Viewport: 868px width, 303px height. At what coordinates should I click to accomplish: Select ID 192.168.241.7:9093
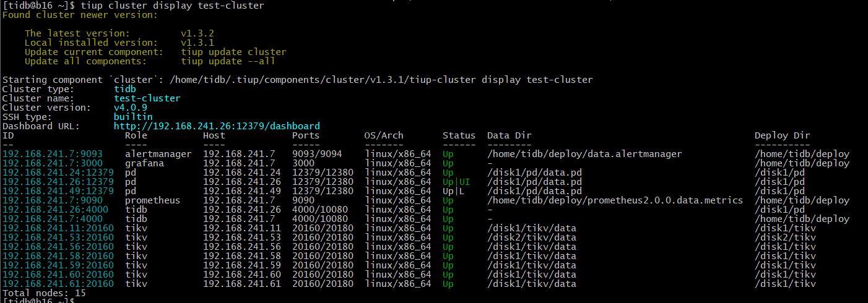[53, 154]
